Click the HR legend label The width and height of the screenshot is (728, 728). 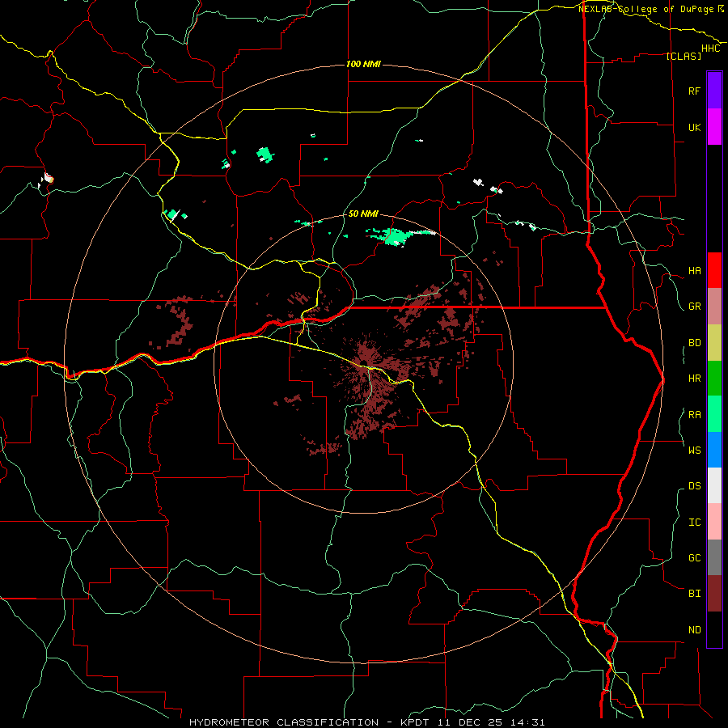(x=694, y=379)
